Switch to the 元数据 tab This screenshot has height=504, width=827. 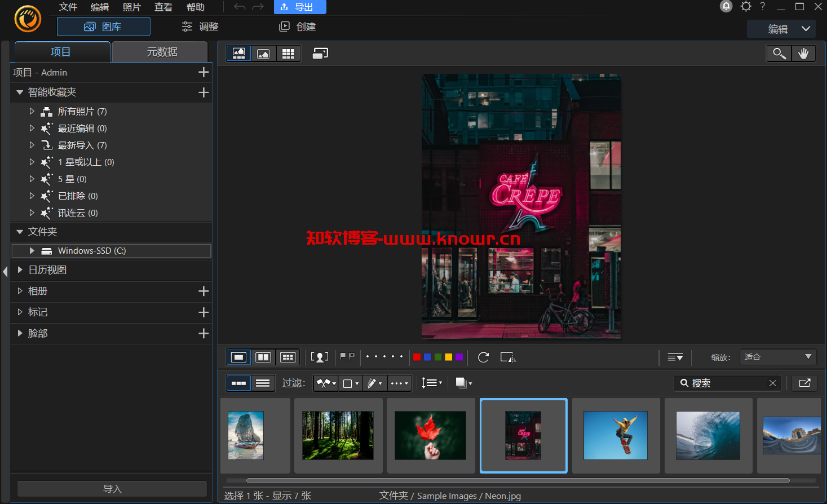pos(160,52)
